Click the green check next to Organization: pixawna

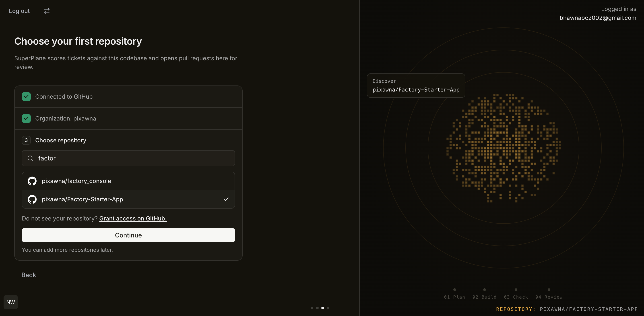26,118
